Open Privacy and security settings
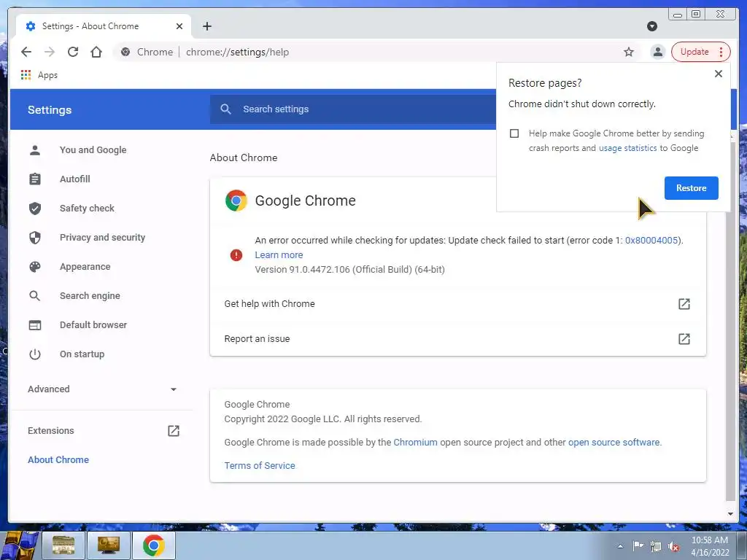 tap(102, 237)
